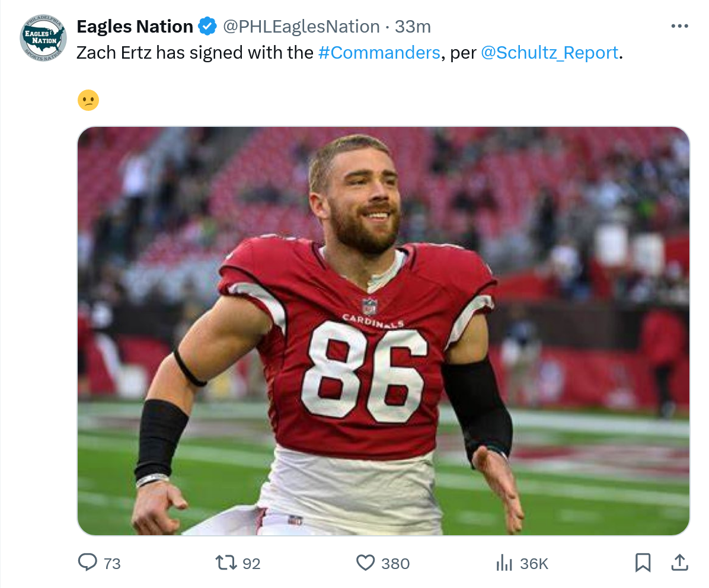The image size is (709, 588).
Task: Click the reply speech bubble icon
Action: click(x=87, y=563)
